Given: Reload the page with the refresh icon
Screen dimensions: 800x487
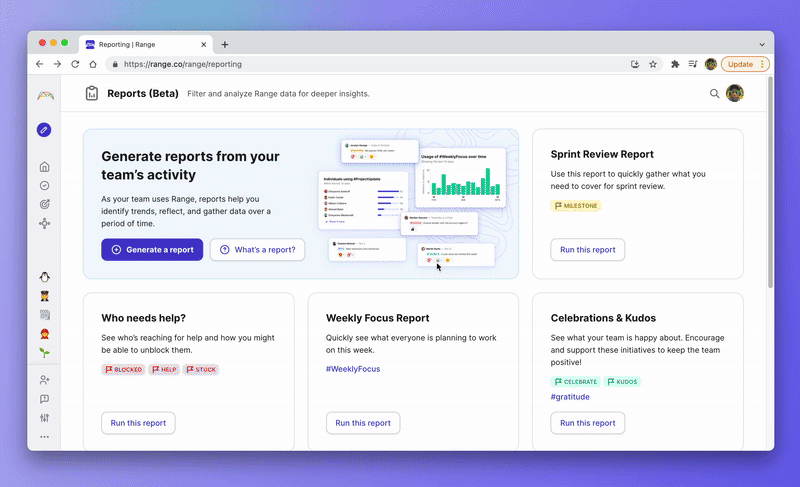Looking at the screenshot, I should pyautogui.click(x=75, y=64).
